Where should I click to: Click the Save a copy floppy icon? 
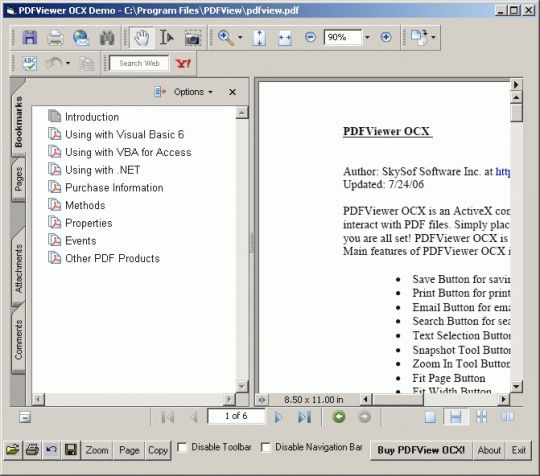click(x=30, y=37)
